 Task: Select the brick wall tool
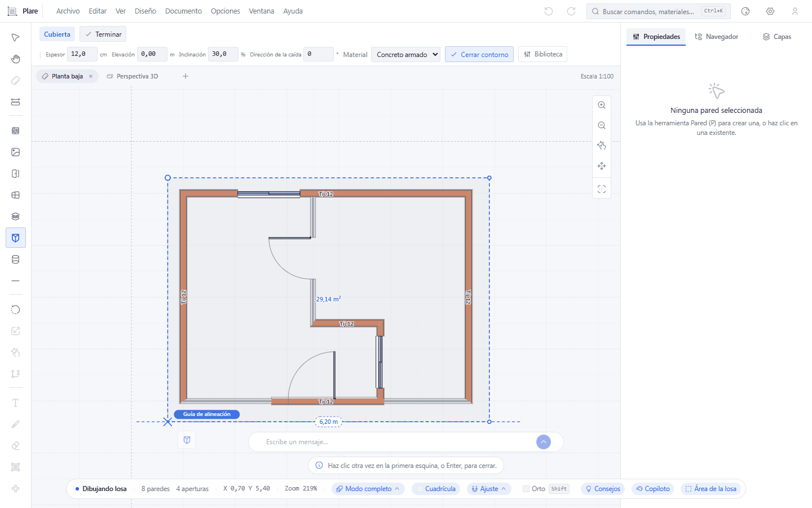coord(16,130)
